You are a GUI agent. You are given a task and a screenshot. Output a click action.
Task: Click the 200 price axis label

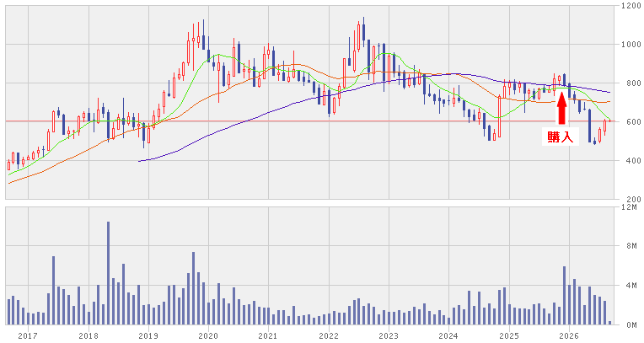click(x=633, y=199)
